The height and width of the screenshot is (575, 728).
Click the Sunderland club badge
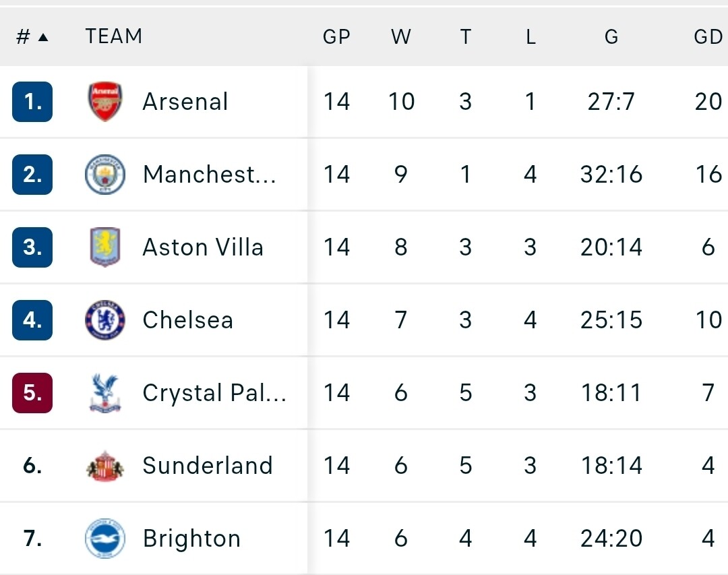pyautogui.click(x=105, y=466)
